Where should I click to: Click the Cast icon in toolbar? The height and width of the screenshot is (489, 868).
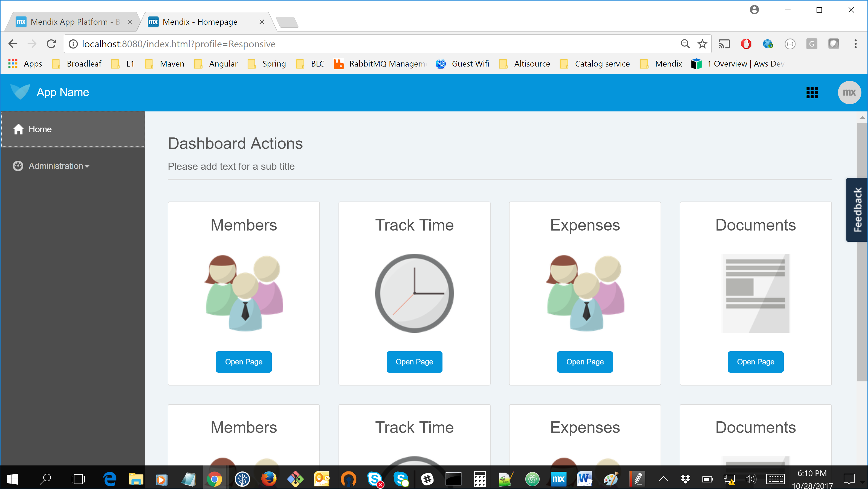[724, 44]
